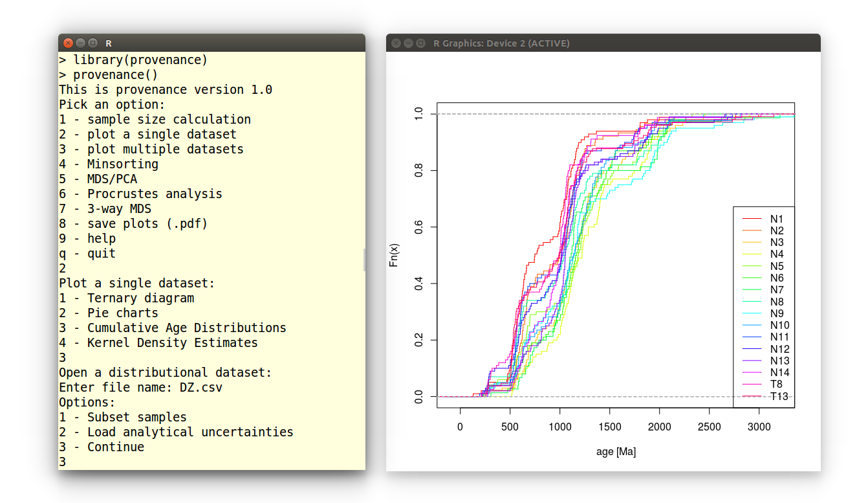868x503 pixels.
Task: Click the 'age [Ma]' x-axis label
Action: click(616, 452)
